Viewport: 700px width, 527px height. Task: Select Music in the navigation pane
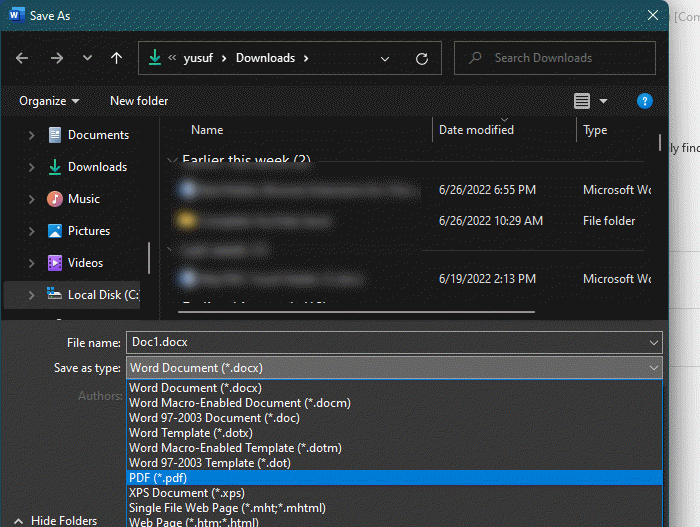(83, 199)
